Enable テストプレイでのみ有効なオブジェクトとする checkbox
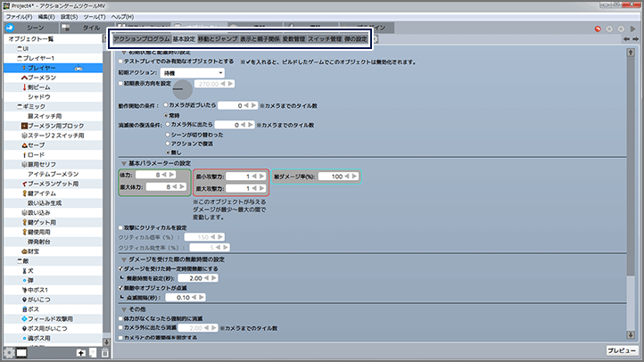This screenshot has width=644, height=362. [x=122, y=61]
